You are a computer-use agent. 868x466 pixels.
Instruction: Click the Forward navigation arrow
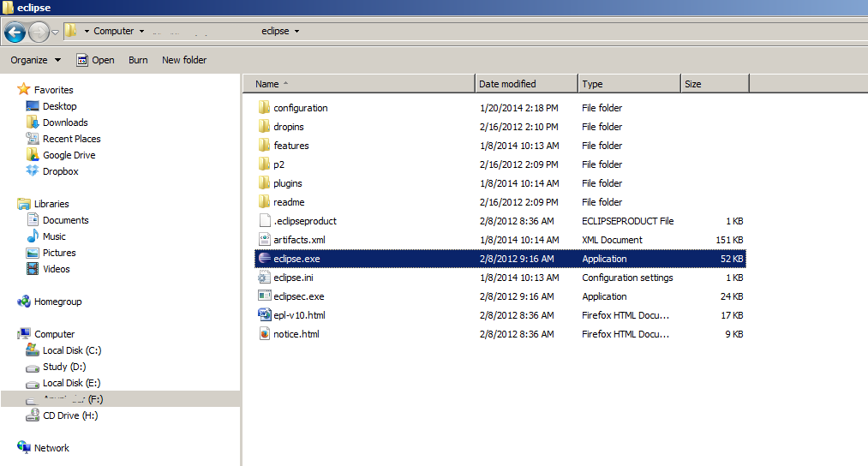pos(39,32)
